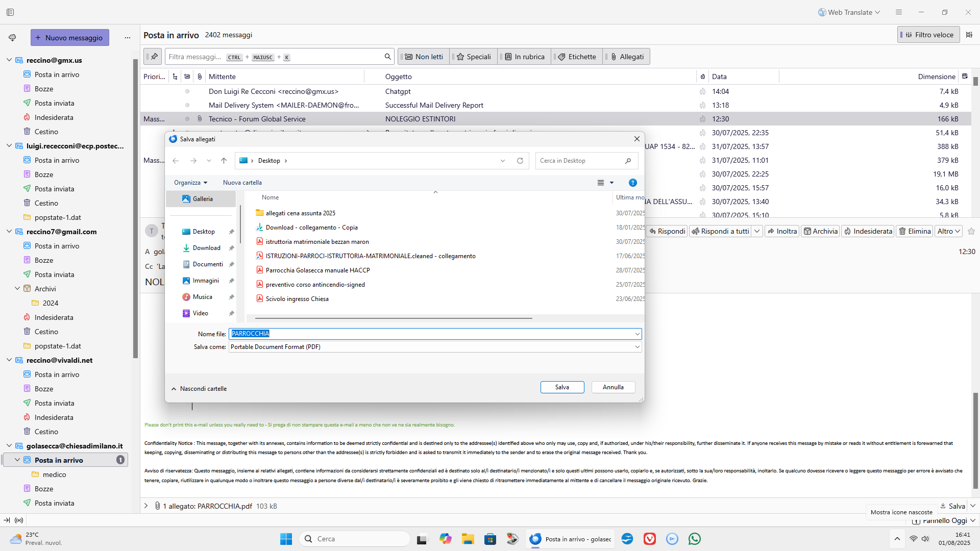Toggle the Allegati quick filter
980x551 pixels.
[x=626, y=57]
